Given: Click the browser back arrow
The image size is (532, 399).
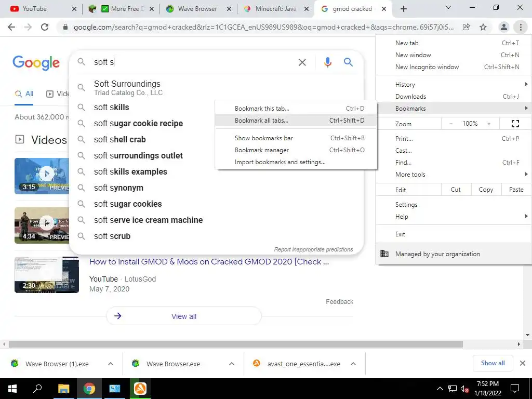Looking at the screenshot, I should 11,27.
